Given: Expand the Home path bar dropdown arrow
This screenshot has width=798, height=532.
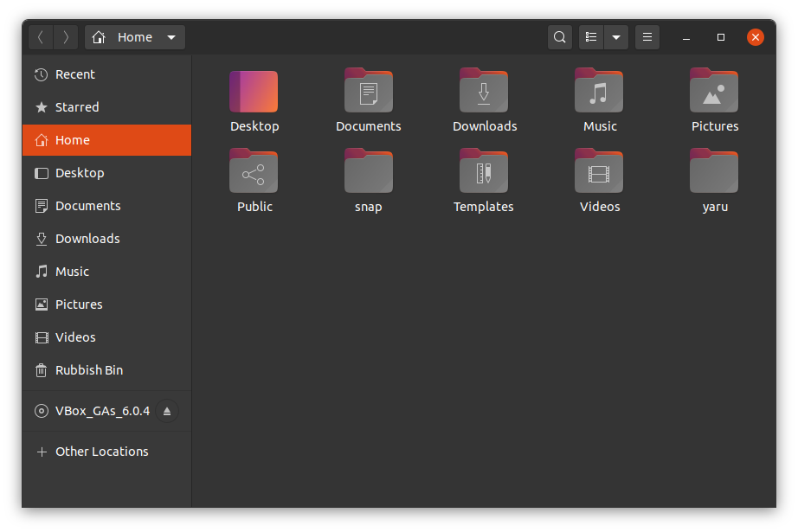Looking at the screenshot, I should tap(171, 38).
